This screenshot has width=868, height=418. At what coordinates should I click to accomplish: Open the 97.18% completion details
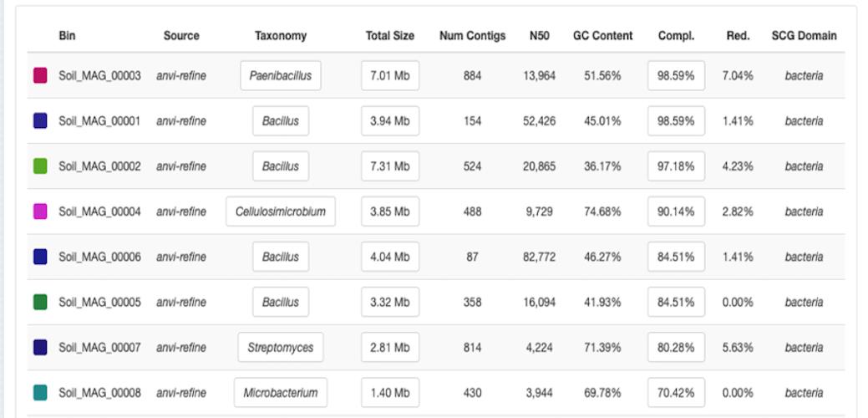pyautogui.click(x=676, y=166)
